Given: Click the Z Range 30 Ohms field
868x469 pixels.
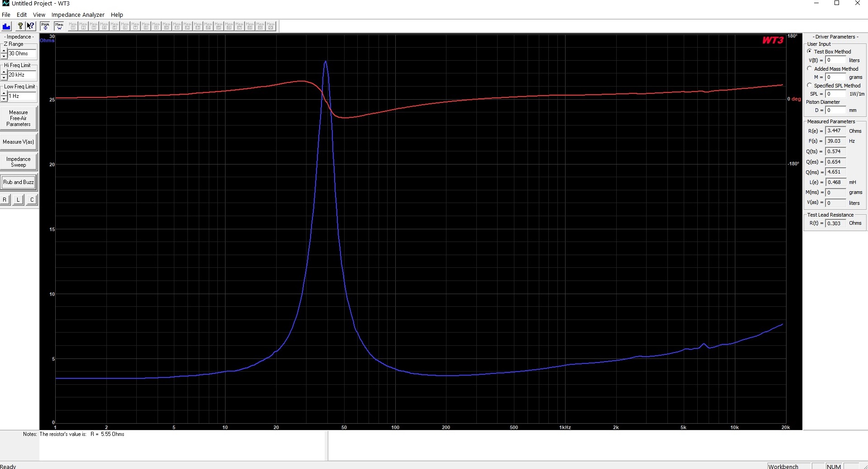Looking at the screenshot, I should coord(22,53).
